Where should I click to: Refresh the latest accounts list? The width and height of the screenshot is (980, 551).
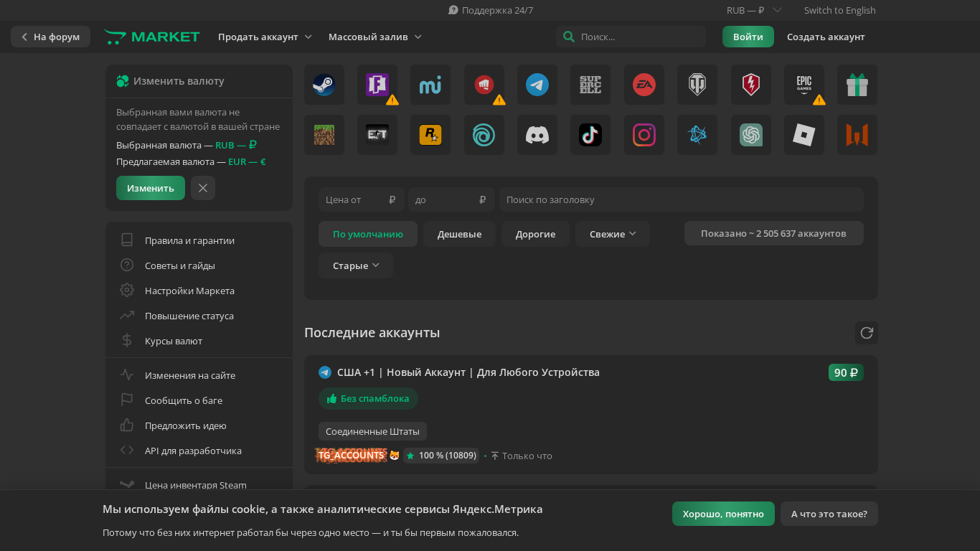coord(866,333)
